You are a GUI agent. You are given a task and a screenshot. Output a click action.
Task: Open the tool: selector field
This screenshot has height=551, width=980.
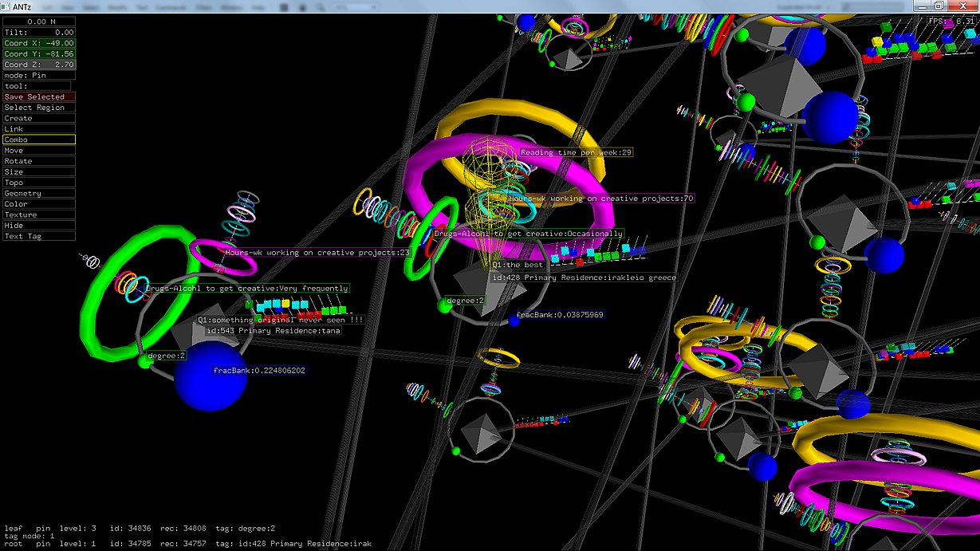click(x=37, y=86)
